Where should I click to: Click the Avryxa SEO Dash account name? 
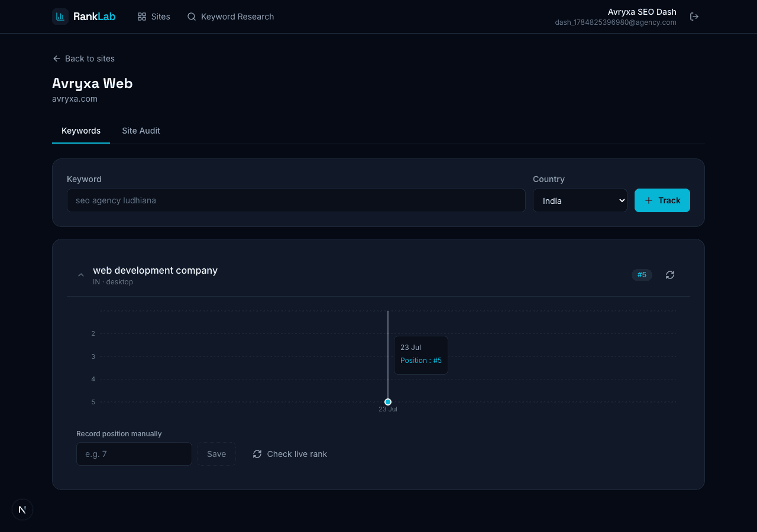pyautogui.click(x=642, y=12)
